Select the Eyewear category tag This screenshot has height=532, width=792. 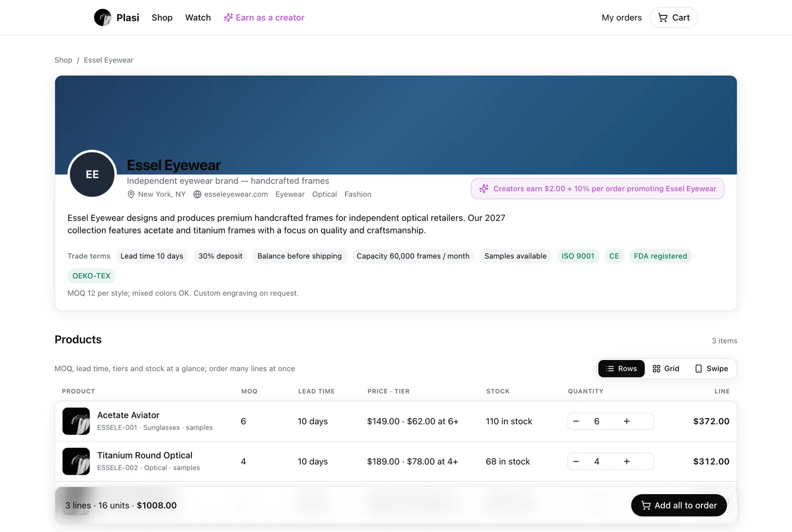(x=290, y=194)
